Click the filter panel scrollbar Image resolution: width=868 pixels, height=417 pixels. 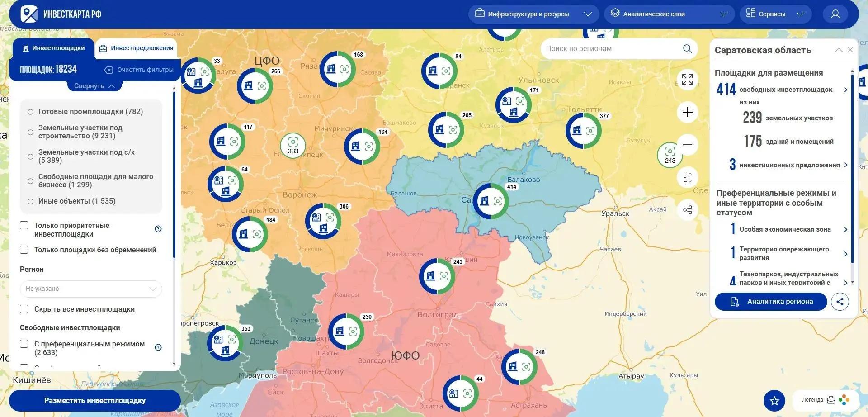click(x=174, y=175)
